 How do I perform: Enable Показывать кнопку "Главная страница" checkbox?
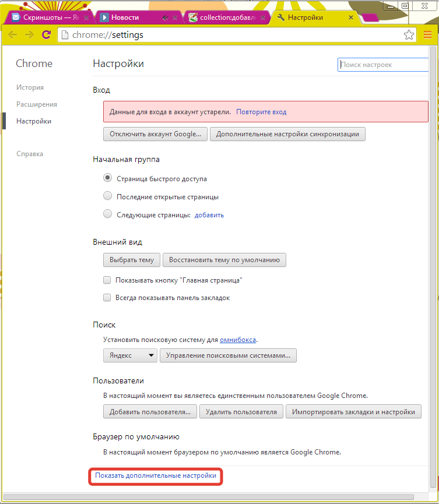point(107,280)
